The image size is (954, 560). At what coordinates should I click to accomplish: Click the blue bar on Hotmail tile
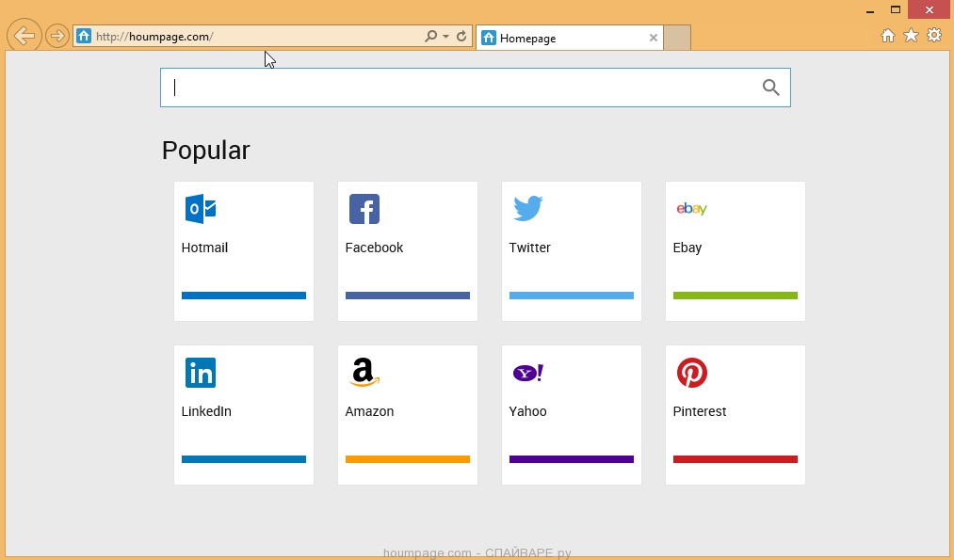(x=244, y=296)
